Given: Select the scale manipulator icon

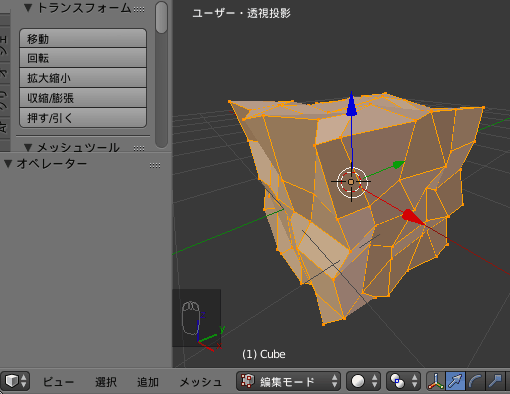Looking at the screenshot, I should tap(495, 381).
